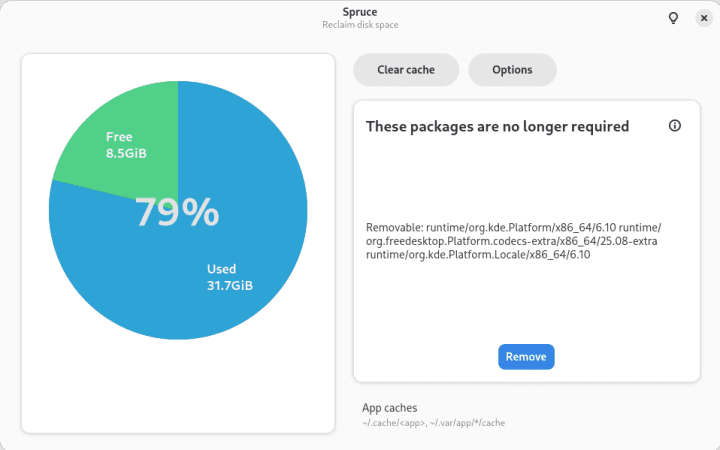Click the Free 8.5GiB label
720x450 pixels.
click(127, 146)
